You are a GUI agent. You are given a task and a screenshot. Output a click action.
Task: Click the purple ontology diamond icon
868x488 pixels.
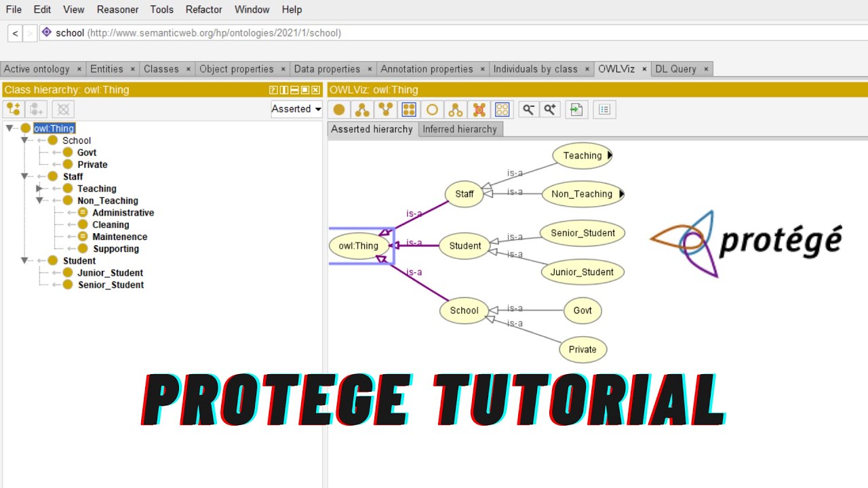pyautogui.click(x=47, y=32)
